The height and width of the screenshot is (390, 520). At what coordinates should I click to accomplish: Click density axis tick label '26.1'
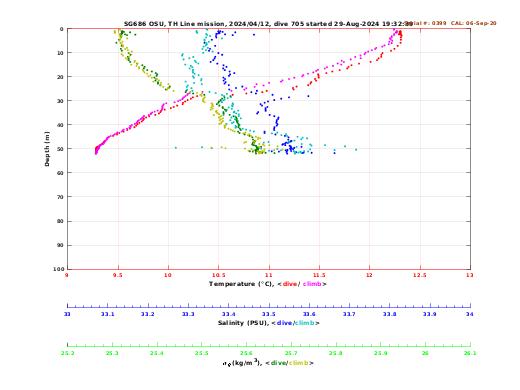pyautogui.click(x=470, y=353)
